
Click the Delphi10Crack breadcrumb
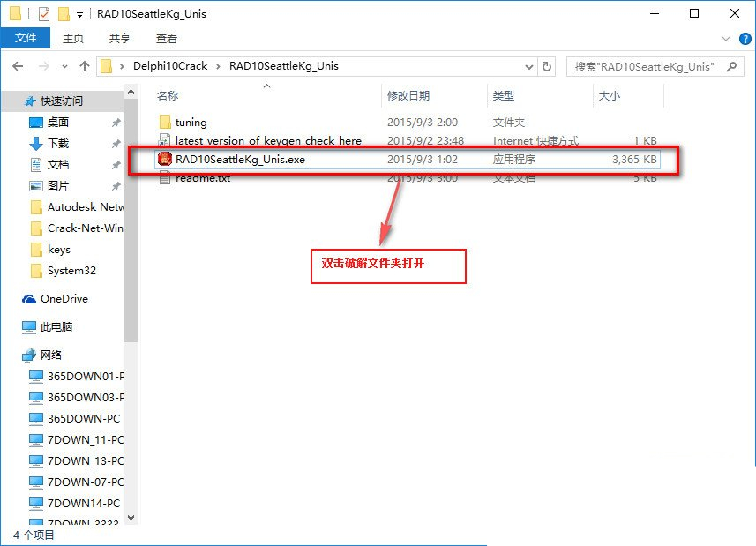[170, 66]
